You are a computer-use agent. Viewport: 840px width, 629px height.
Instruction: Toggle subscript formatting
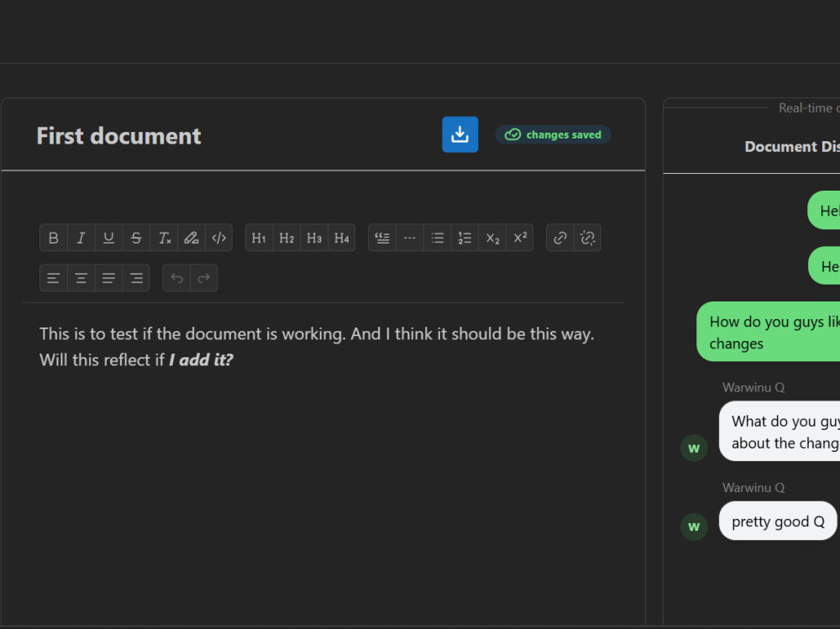click(492, 238)
